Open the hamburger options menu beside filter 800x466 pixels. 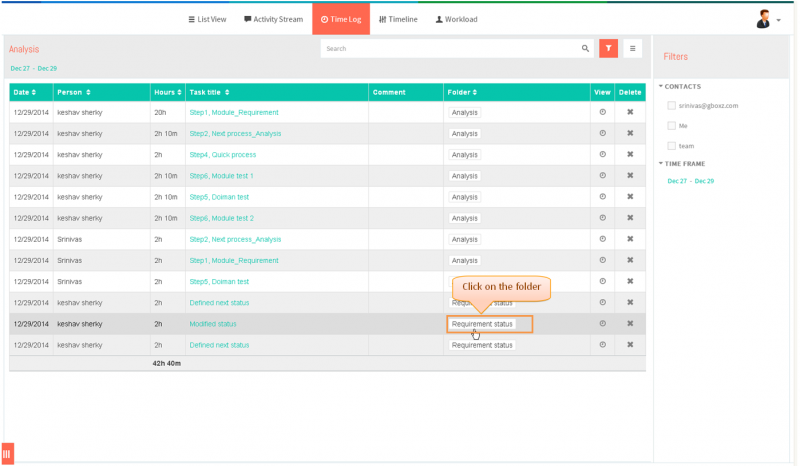click(x=632, y=48)
